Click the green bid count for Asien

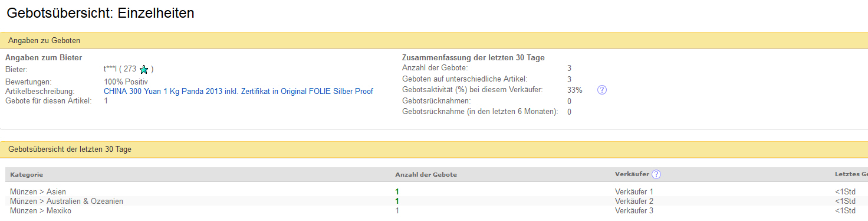point(397,191)
